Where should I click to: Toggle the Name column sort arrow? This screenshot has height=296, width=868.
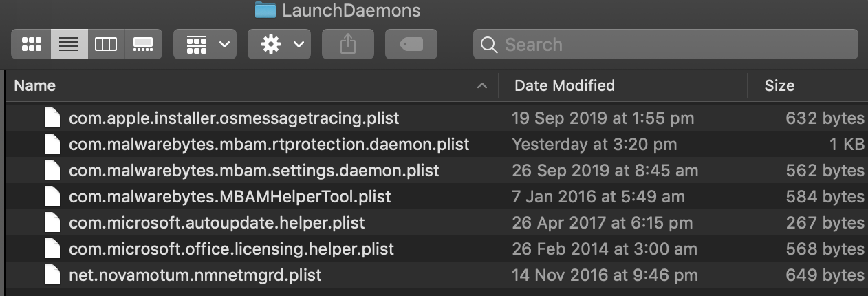coord(482,86)
